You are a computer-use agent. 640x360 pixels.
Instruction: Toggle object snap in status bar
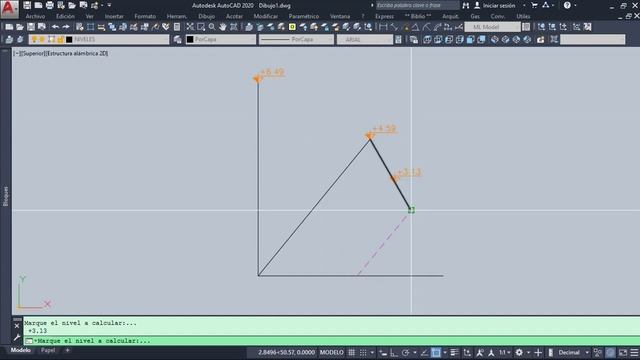coord(436,352)
